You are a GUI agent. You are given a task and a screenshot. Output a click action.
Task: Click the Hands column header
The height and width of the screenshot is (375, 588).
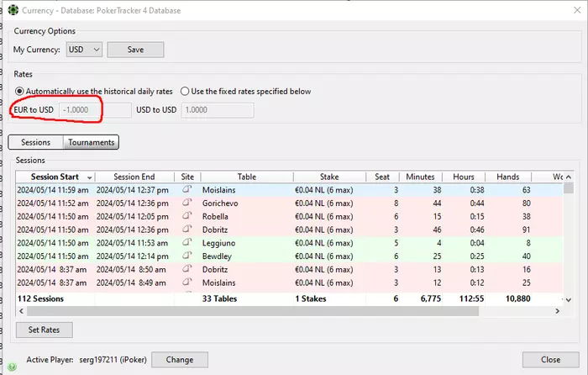point(508,177)
